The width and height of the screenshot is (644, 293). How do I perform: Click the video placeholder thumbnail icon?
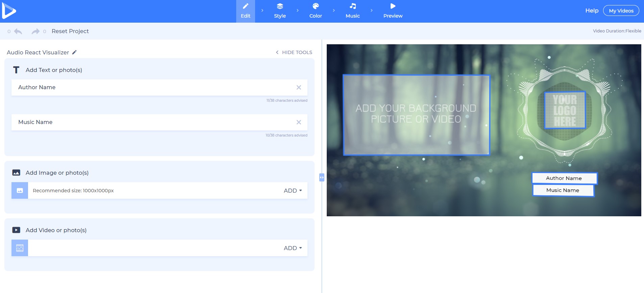[x=20, y=248]
